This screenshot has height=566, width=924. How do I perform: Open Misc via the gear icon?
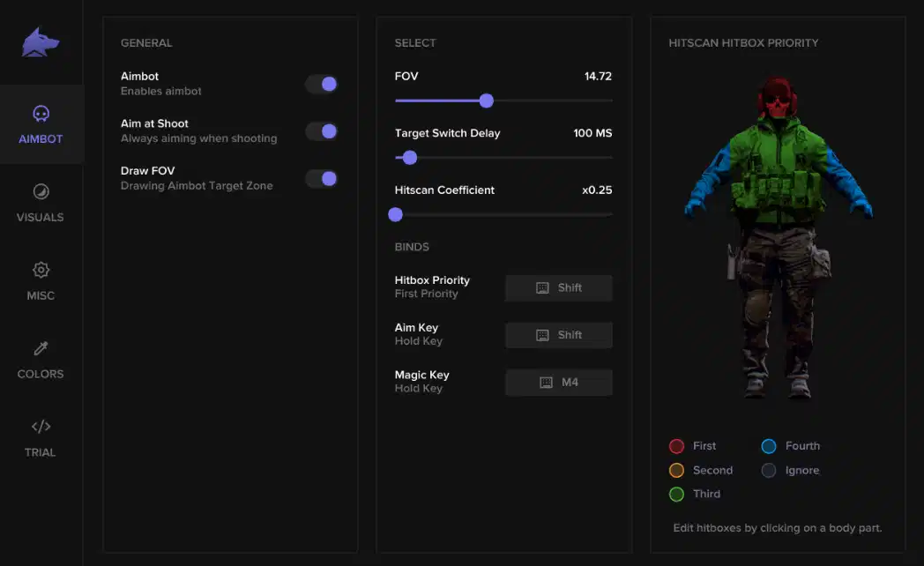pyautogui.click(x=41, y=270)
